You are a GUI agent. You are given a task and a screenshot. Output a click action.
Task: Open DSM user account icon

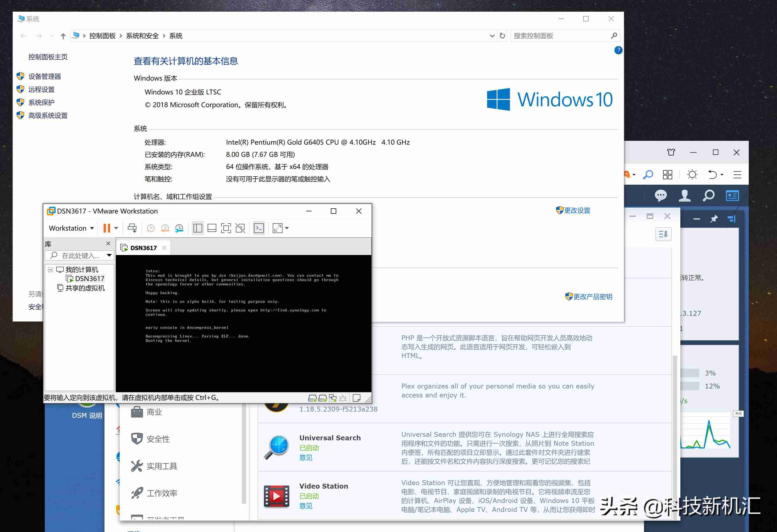(x=684, y=196)
